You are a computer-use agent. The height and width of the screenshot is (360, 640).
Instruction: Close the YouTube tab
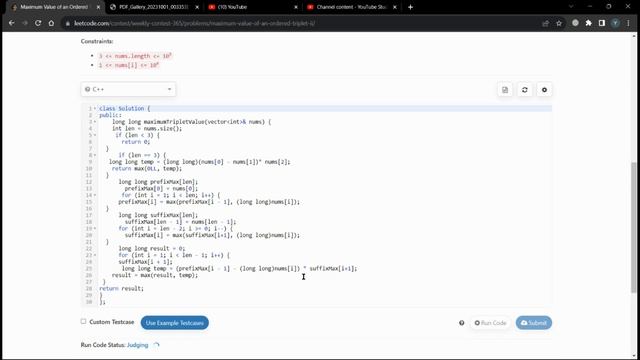click(x=296, y=7)
